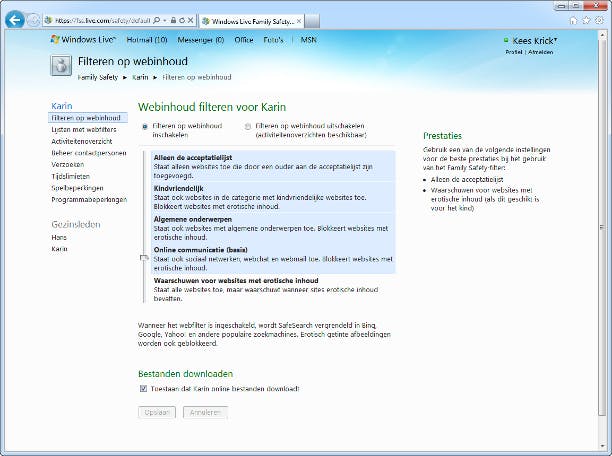Open Office in the header menu

pos(244,40)
